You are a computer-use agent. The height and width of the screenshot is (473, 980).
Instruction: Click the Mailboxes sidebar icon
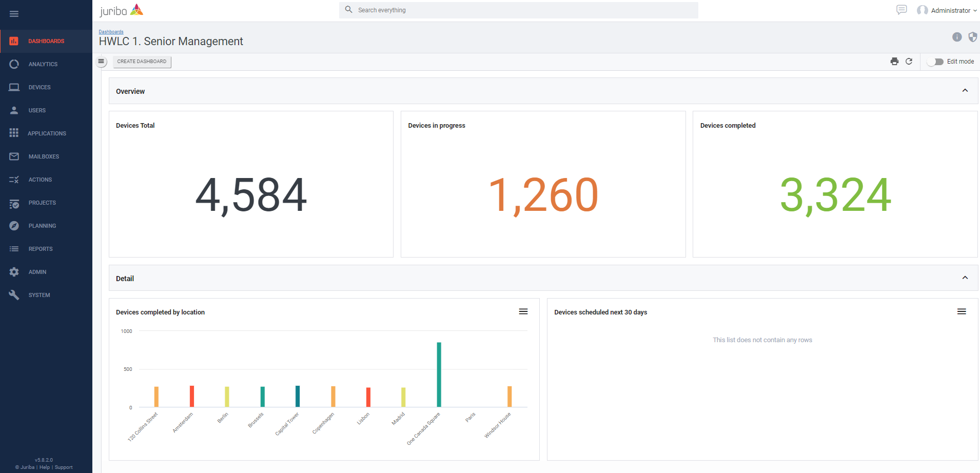click(x=14, y=156)
